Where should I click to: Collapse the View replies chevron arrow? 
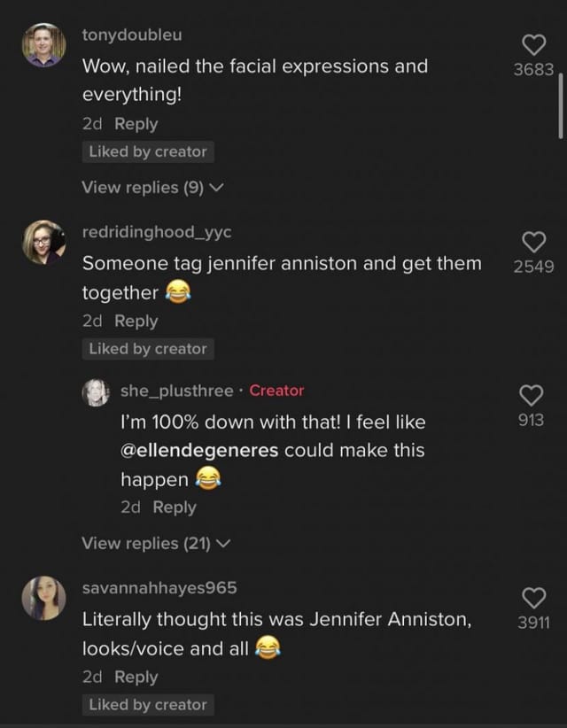point(215,188)
